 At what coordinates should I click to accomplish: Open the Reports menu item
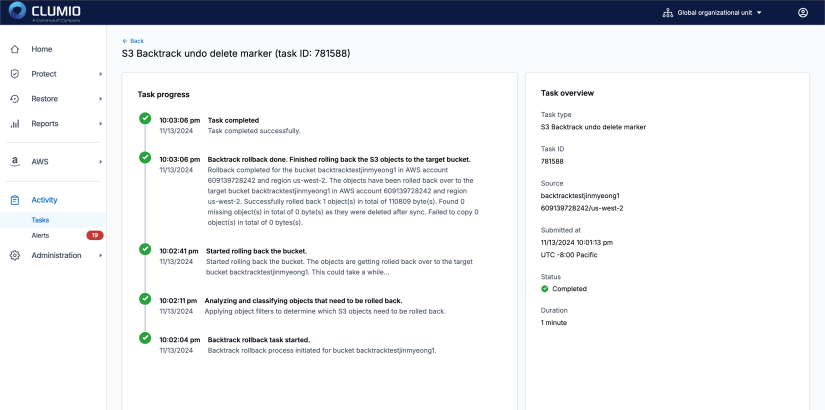[45, 124]
